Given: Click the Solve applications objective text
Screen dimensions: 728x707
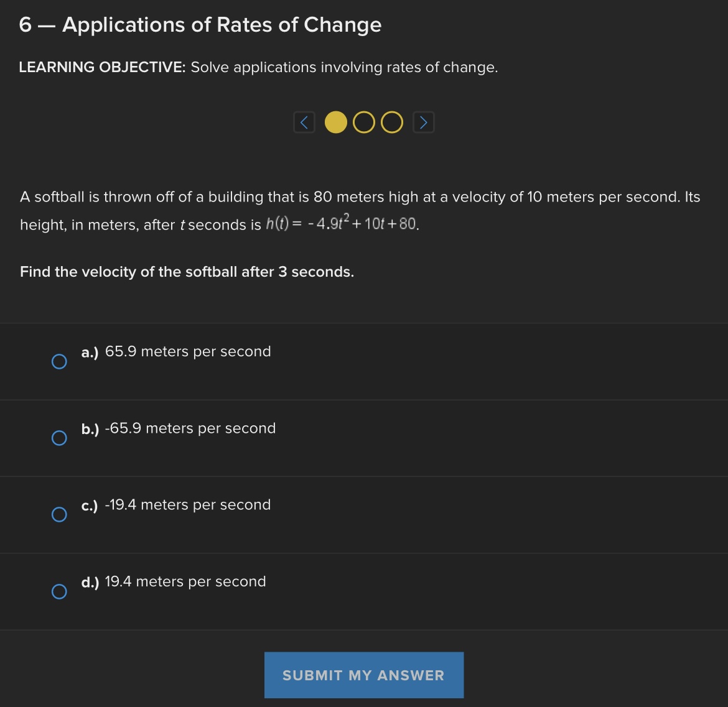Looking at the screenshot, I should coord(344,67).
